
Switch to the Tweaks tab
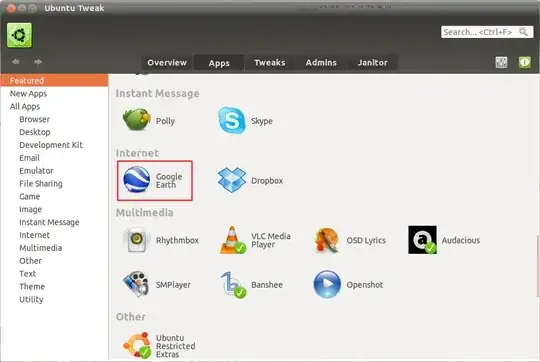point(270,63)
